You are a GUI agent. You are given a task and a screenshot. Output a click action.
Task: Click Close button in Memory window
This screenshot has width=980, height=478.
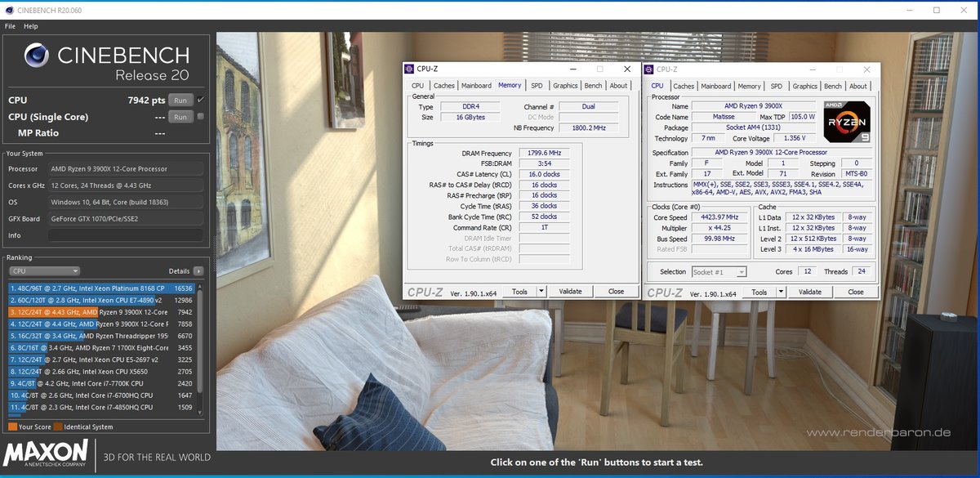pos(616,292)
